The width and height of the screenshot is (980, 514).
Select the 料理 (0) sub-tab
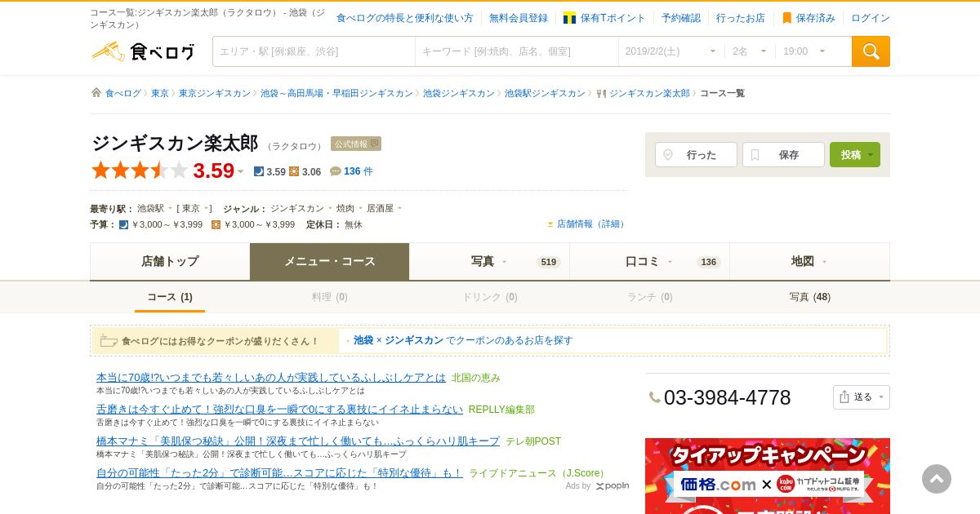(x=330, y=297)
